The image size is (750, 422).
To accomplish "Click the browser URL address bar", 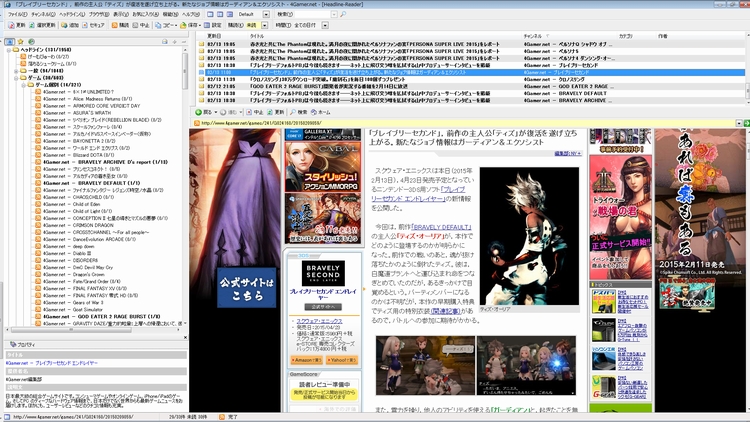I will point(464,123).
